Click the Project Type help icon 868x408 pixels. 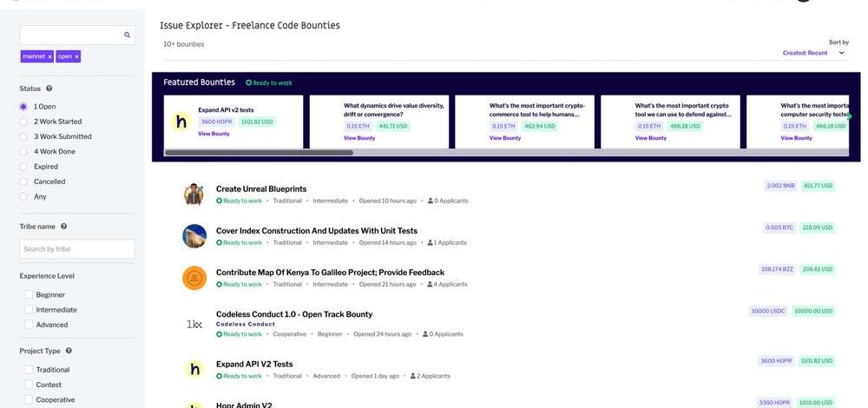[x=69, y=351]
